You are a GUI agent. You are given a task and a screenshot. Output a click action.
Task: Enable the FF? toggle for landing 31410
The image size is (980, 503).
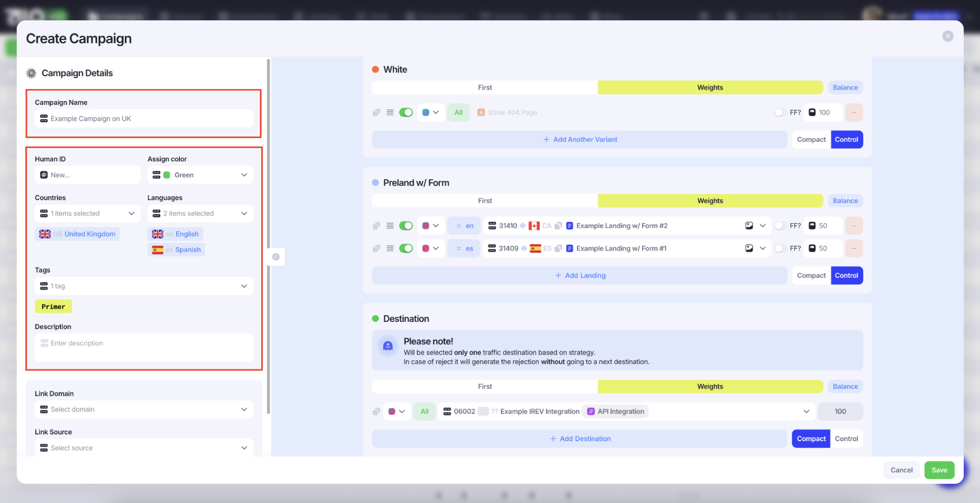click(779, 226)
